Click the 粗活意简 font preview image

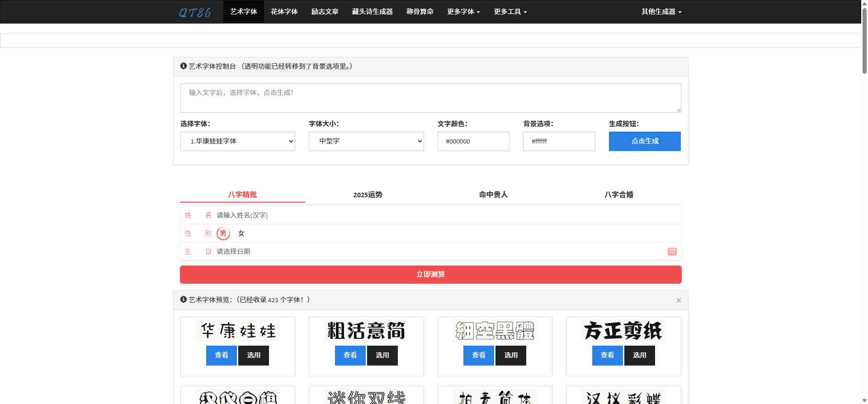[x=366, y=331]
